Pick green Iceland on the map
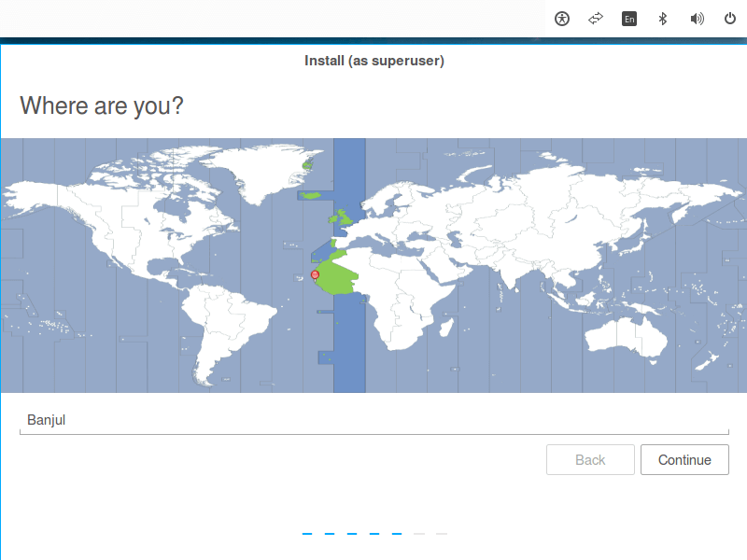Screen dimensions: 747x560 (x=312, y=195)
